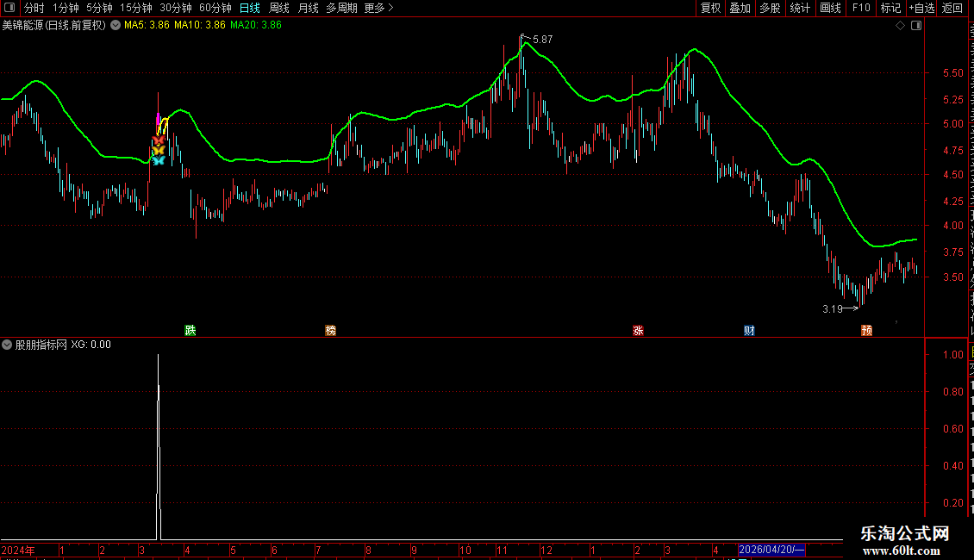Switch to 分时 intraday view
The width and height of the screenshot is (974, 560).
pyautogui.click(x=34, y=8)
